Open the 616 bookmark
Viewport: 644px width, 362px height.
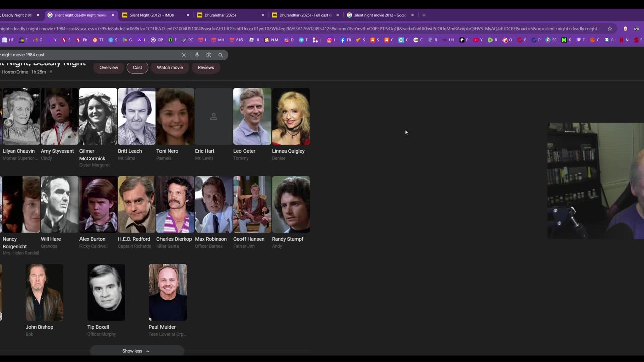[236, 40]
